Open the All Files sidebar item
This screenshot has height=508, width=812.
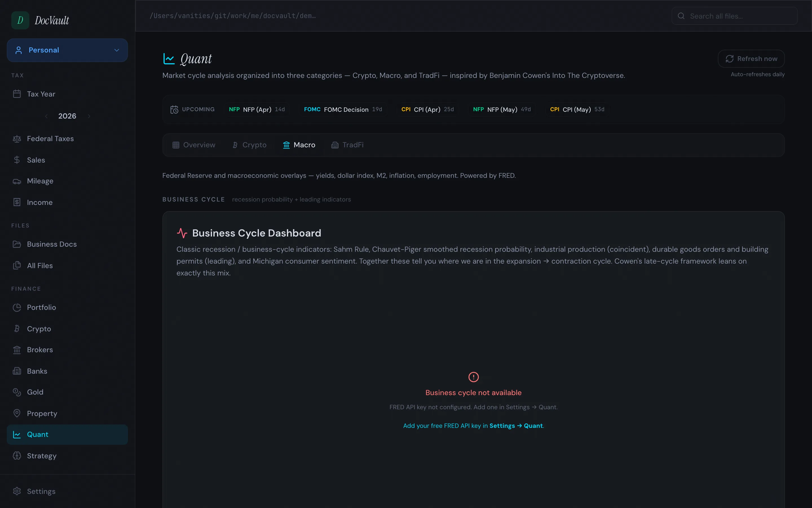point(67,265)
